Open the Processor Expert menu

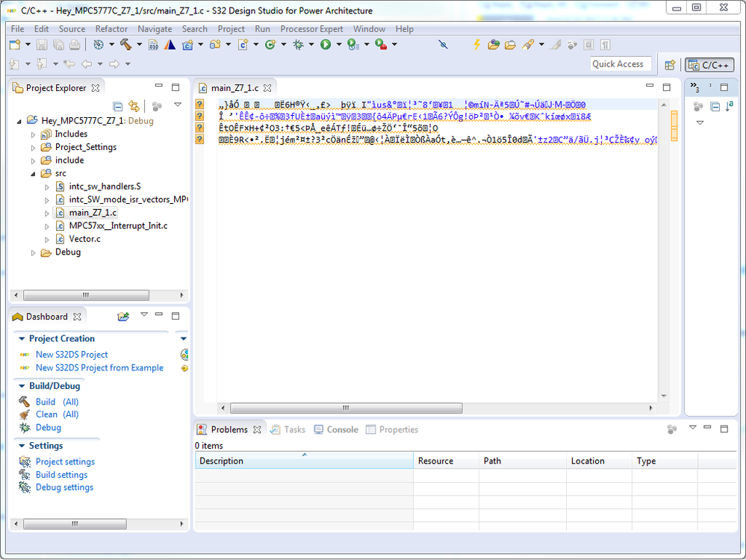tap(311, 29)
